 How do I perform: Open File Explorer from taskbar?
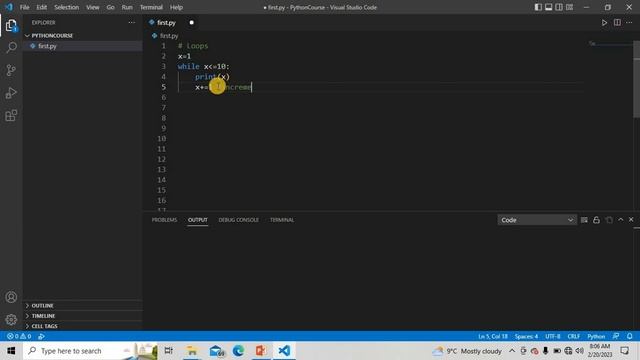pyautogui.click(x=191, y=351)
